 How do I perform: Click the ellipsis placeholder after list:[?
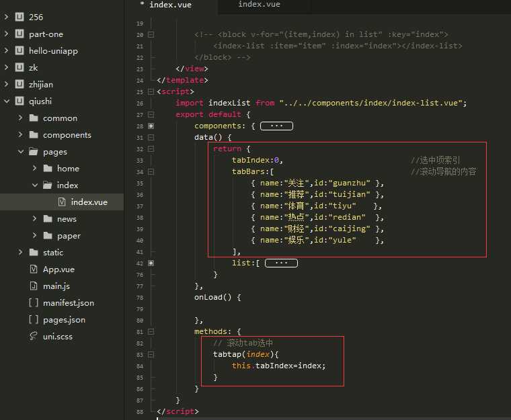click(x=281, y=263)
